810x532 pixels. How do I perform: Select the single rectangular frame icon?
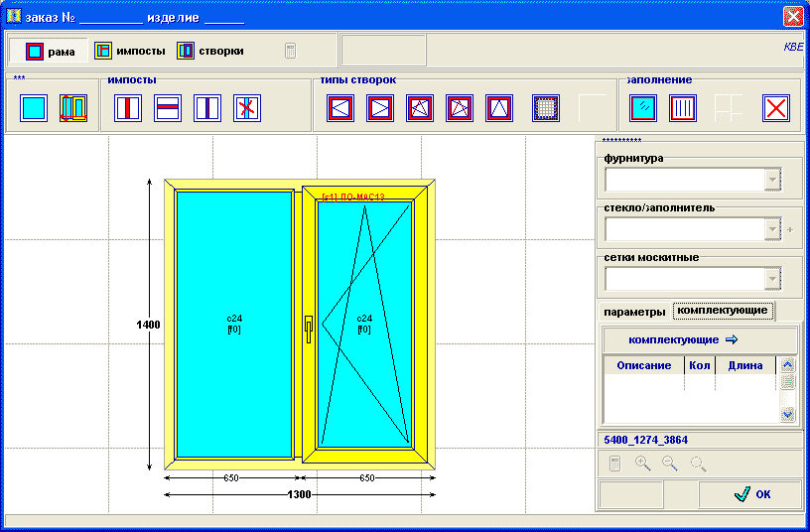(34, 108)
